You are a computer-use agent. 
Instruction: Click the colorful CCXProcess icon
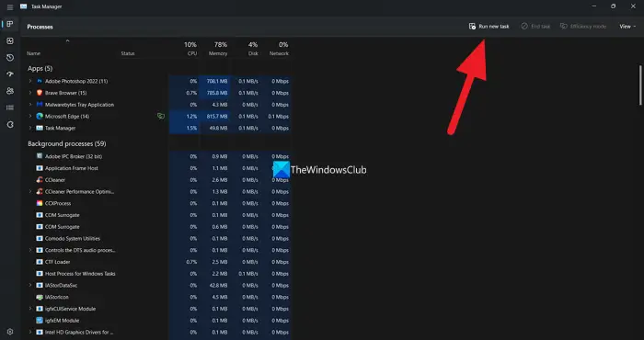(x=40, y=203)
